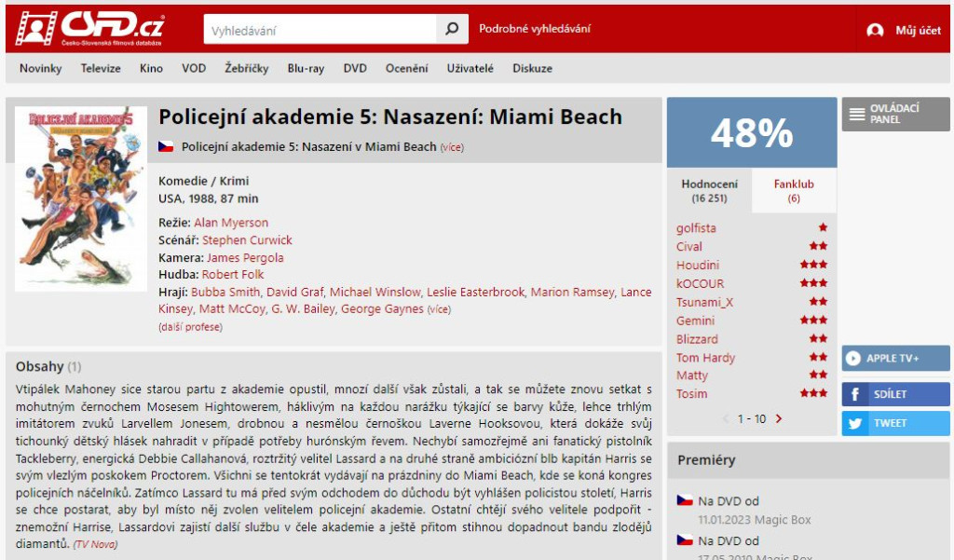Open the Diskuze menu item

532,68
